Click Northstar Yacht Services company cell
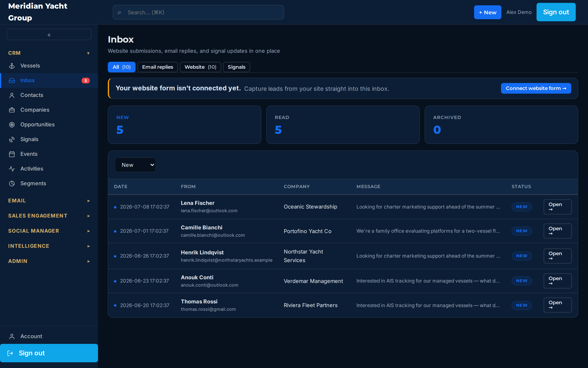The width and height of the screenshot is (588, 368). pos(303,256)
